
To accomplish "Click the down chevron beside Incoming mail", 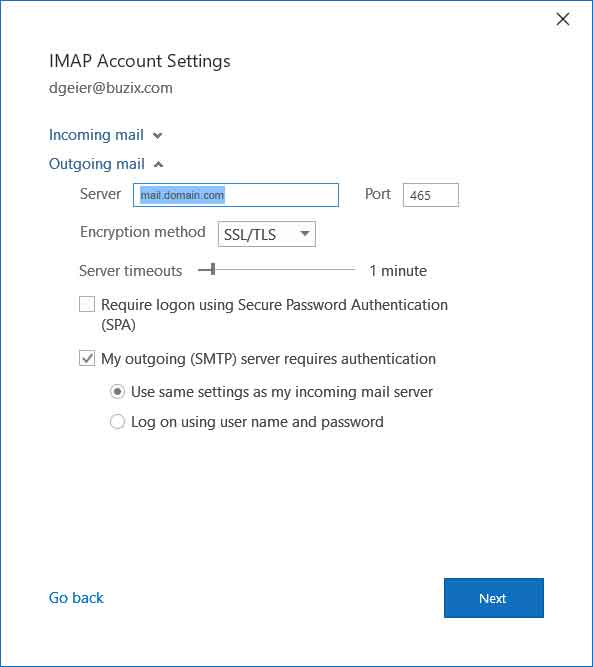I will pyautogui.click(x=157, y=136).
